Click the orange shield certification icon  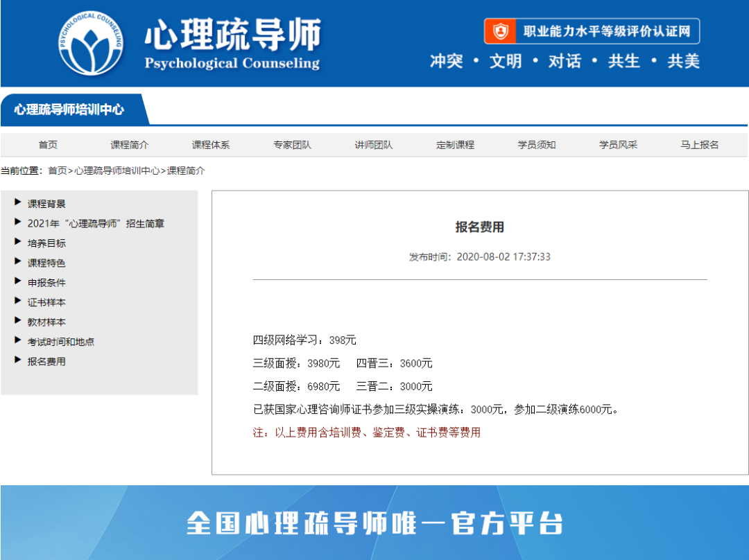pos(500,31)
